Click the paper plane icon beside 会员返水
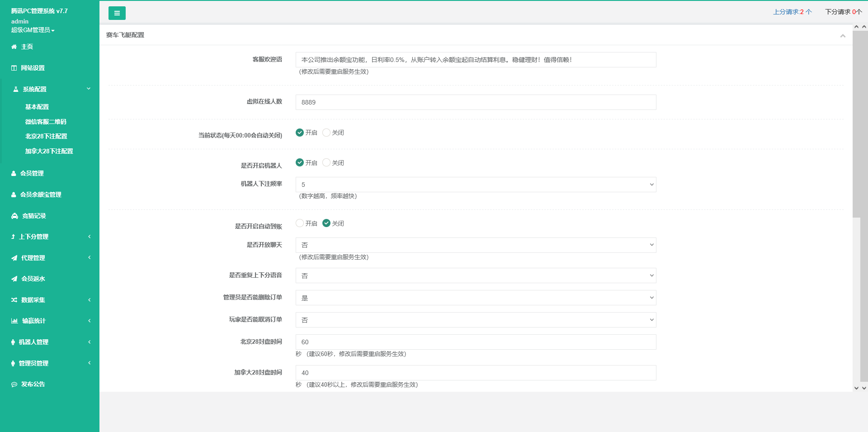The width and height of the screenshot is (868, 432). pyautogui.click(x=14, y=279)
